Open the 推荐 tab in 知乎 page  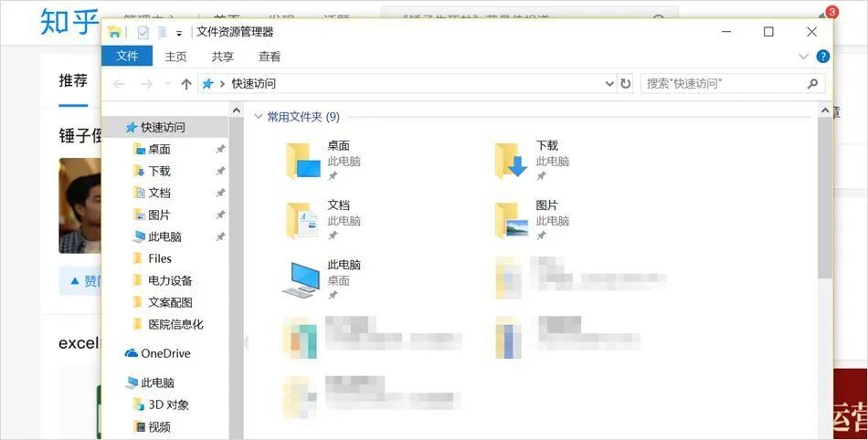click(73, 80)
